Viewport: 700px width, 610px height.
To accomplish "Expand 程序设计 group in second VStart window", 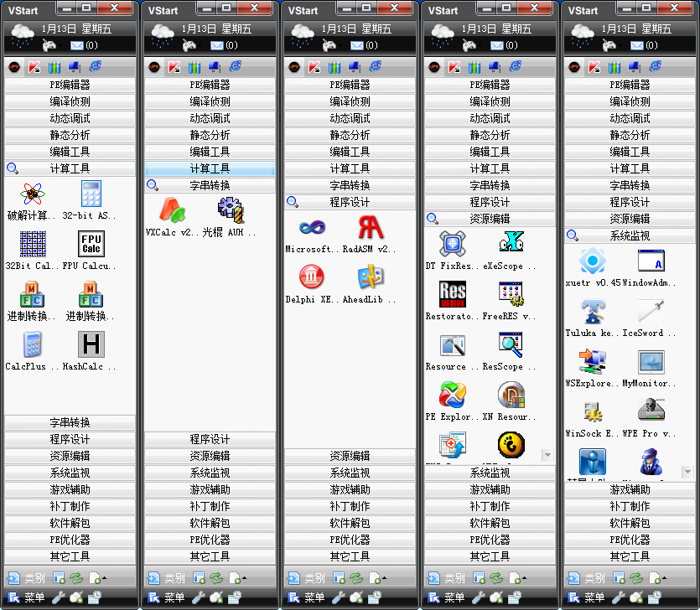I will [210, 439].
